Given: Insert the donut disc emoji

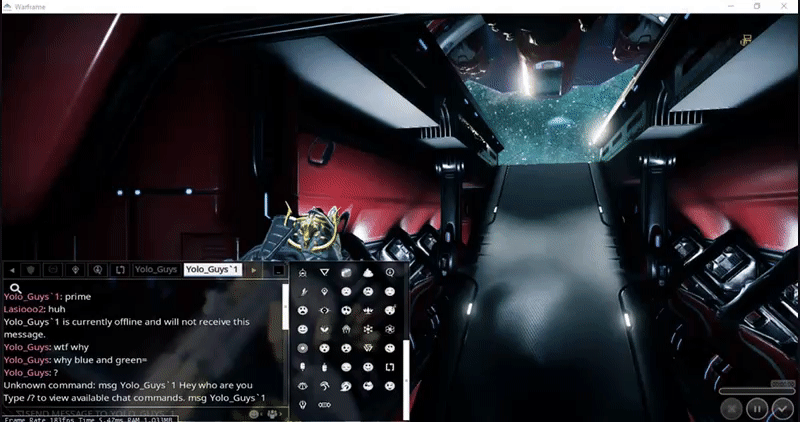Looking at the screenshot, I should (x=303, y=348).
